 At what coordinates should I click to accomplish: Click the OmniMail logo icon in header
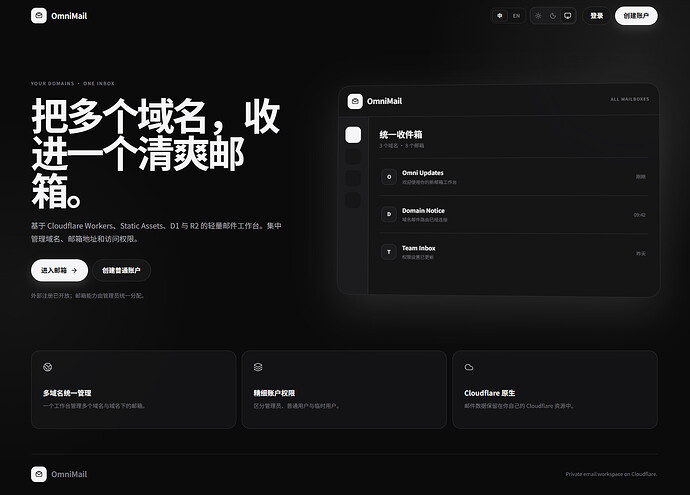coord(39,16)
